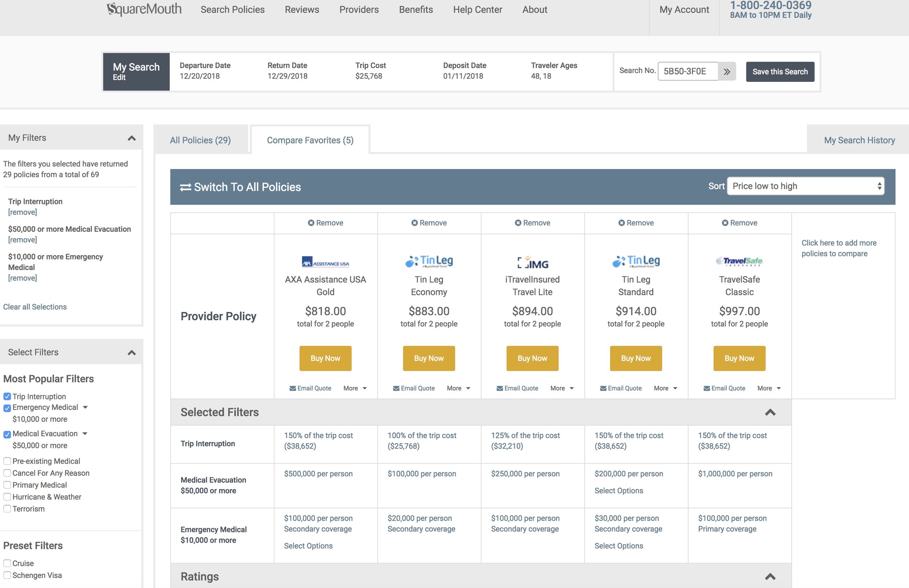The width and height of the screenshot is (909, 588).
Task: Open the Search Policies menu
Action: (x=232, y=9)
